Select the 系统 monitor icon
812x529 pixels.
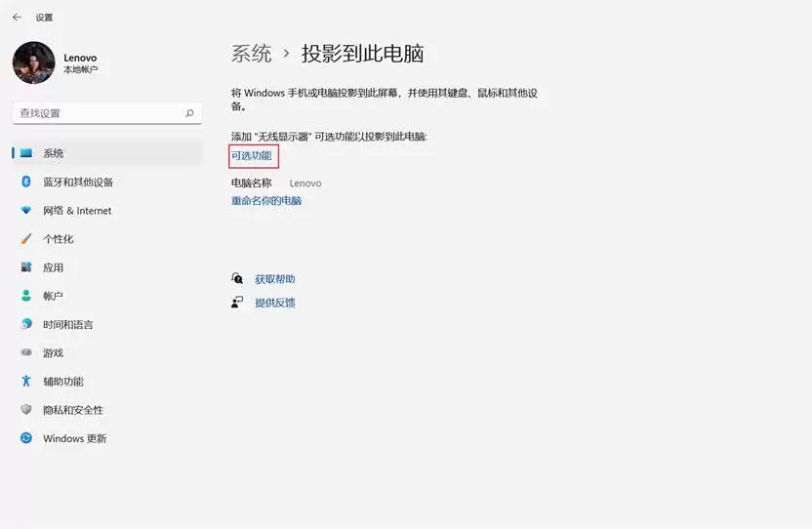pos(26,153)
